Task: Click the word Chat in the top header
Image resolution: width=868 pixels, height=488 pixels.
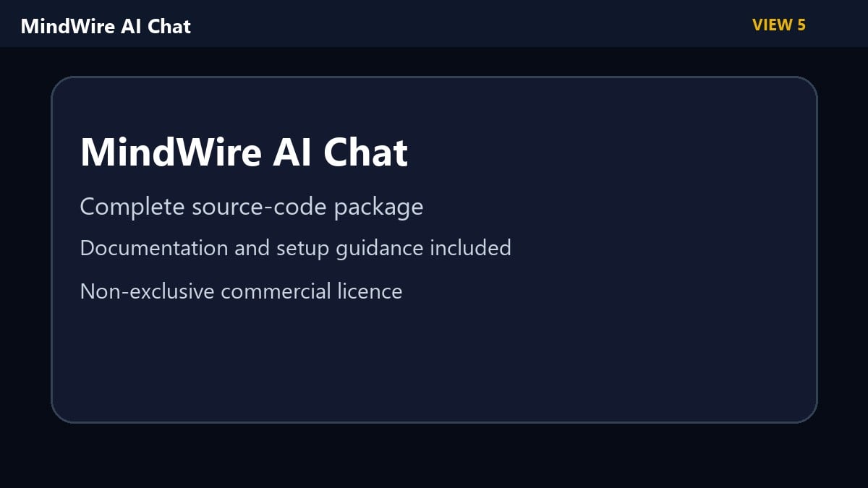Action: tap(169, 26)
